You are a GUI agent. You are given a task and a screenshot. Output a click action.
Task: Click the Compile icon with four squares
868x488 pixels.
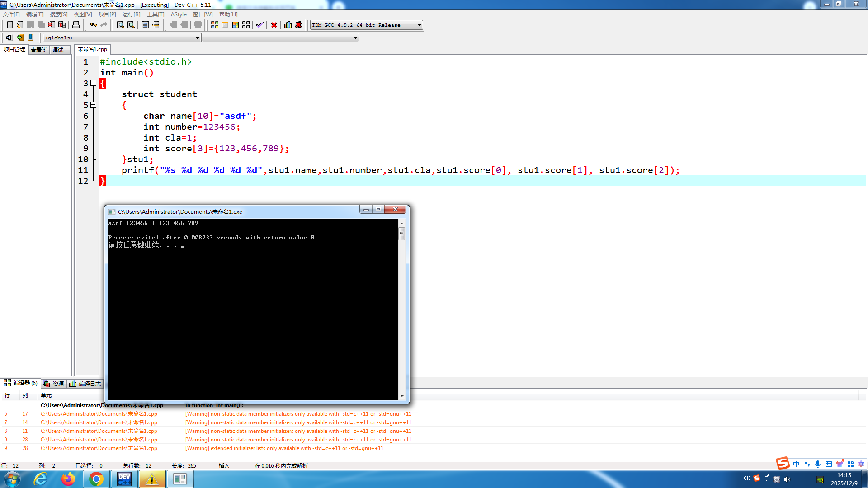pos(215,25)
